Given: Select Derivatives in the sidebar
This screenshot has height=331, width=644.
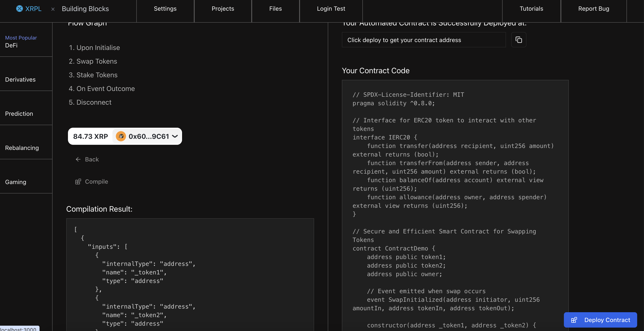Looking at the screenshot, I should tap(21, 79).
